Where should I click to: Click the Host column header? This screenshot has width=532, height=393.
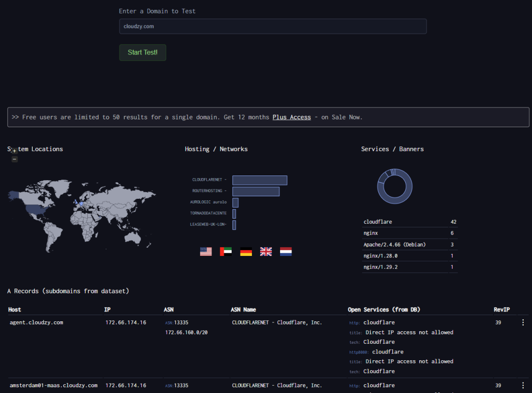click(x=15, y=310)
